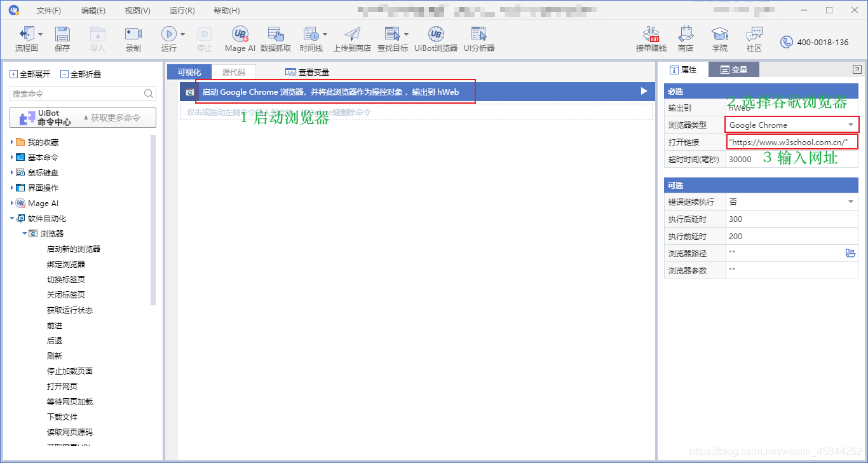Open the 学院 academy
Screen dimensions: 868x463
pyautogui.click(x=720, y=39)
